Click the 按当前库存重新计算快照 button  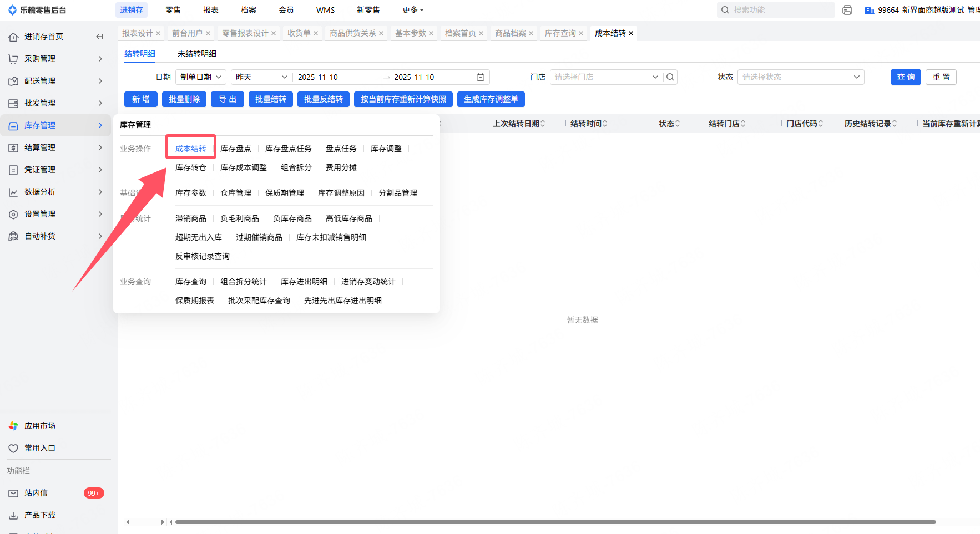[403, 99]
